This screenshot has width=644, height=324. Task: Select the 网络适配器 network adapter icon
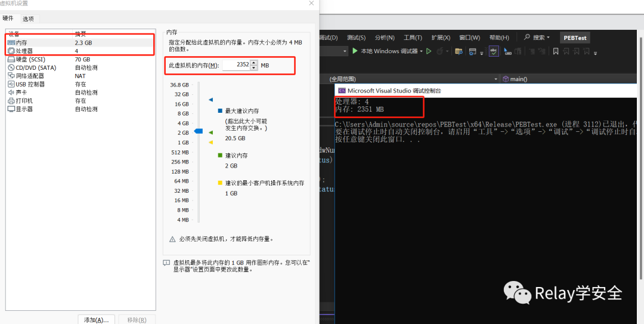tap(11, 76)
